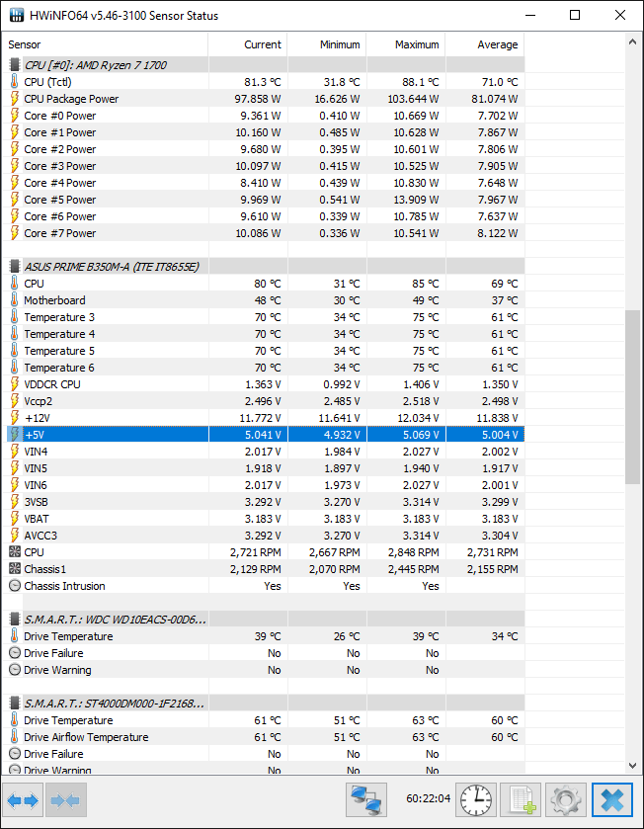644x829 pixels.
Task: Open sensor settings gear button
Action: coord(565,800)
